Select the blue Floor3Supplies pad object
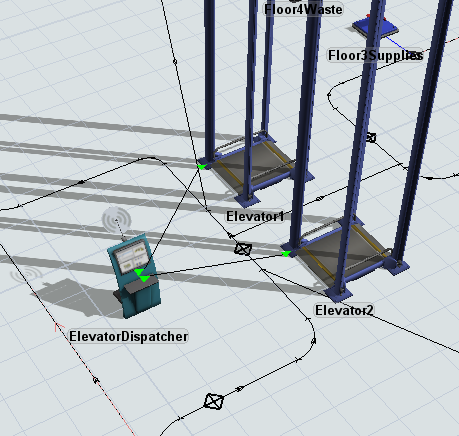This screenshot has height=436, width=459. (376, 26)
